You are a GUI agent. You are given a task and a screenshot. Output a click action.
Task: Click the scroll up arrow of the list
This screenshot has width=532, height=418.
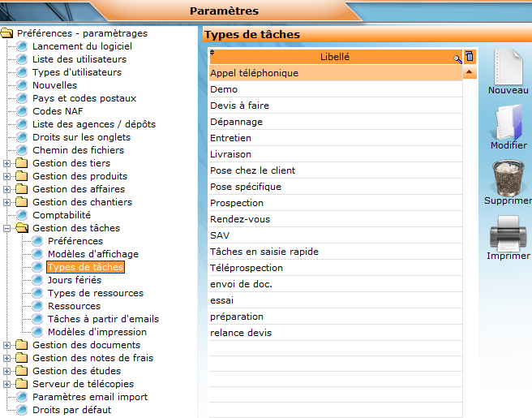point(470,72)
